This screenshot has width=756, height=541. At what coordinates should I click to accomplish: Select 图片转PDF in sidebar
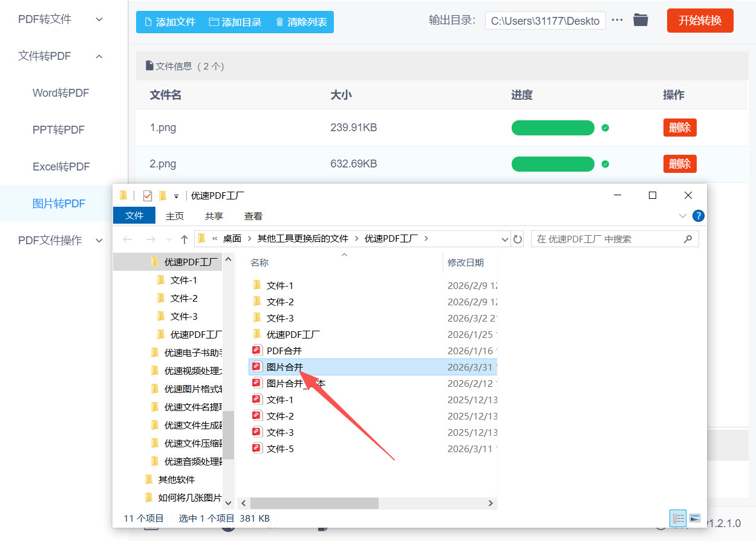(x=59, y=204)
